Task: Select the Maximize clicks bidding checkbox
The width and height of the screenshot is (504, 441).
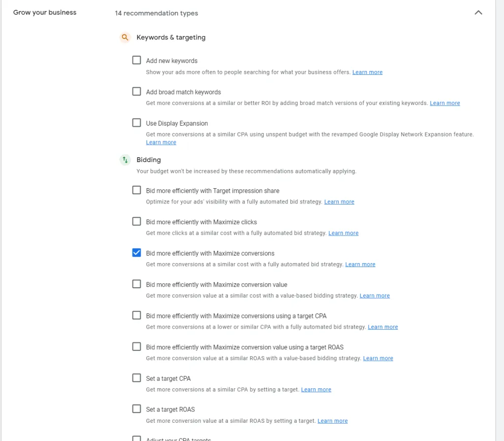Action: pyautogui.click(x=136, y=221)
